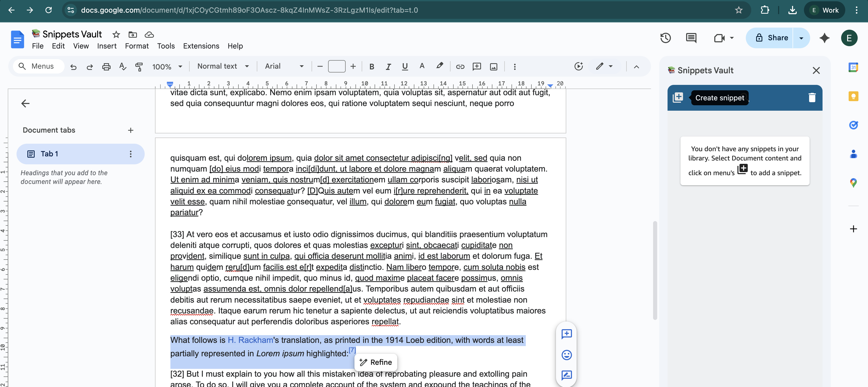Image resolution: width=868 pixels, height=387 pixels.
Task: Click the add emoji reaction icon
Action: (x=567, y=355)
